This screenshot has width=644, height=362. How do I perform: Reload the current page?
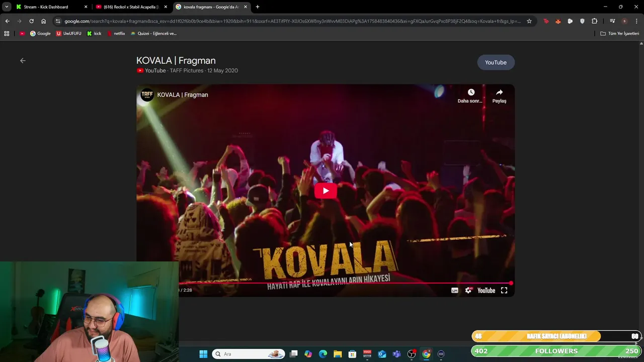[x=31, y=21]
